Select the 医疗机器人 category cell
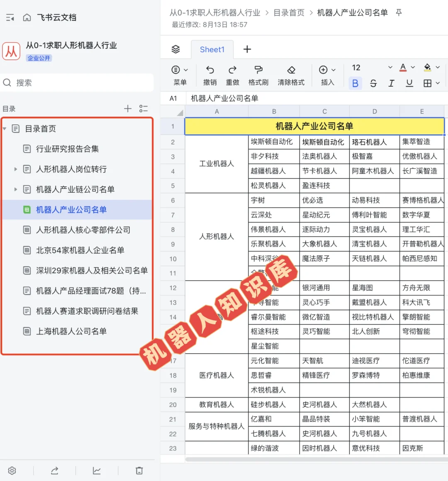 click(217, 375)
